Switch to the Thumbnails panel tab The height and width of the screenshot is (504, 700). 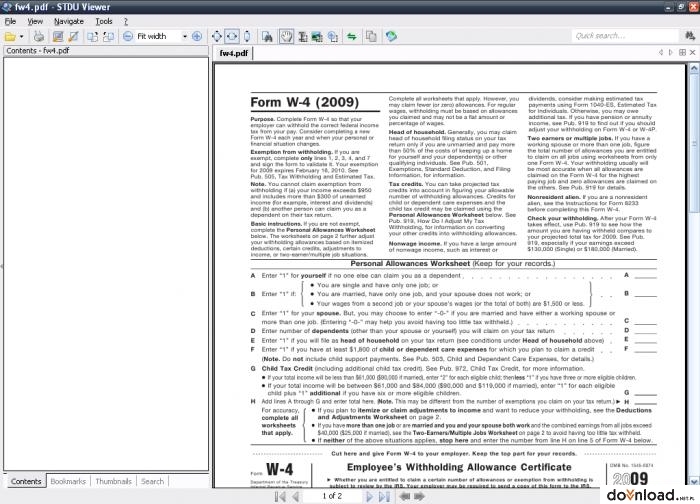pos(113,481)
